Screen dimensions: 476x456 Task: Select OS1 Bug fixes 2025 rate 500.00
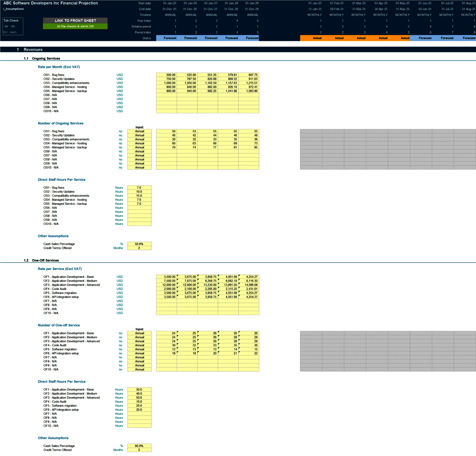(167, 75)
